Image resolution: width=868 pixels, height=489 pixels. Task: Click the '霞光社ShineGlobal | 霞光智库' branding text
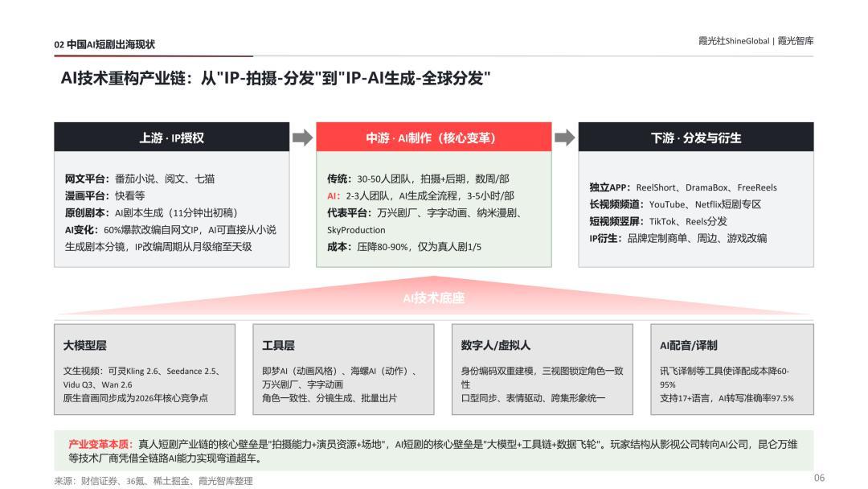tap(755, 40)
